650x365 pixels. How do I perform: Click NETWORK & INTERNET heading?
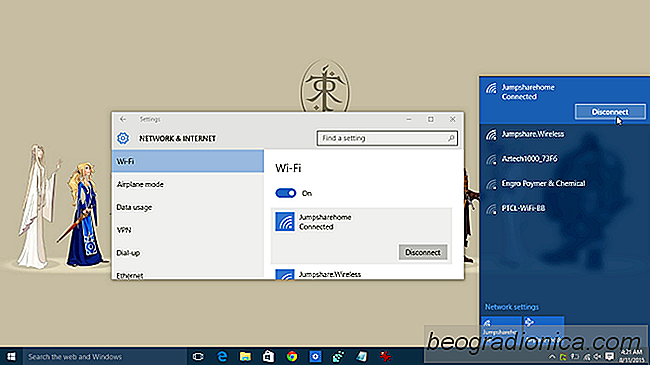pyautogui.click(x=177, y=139)
